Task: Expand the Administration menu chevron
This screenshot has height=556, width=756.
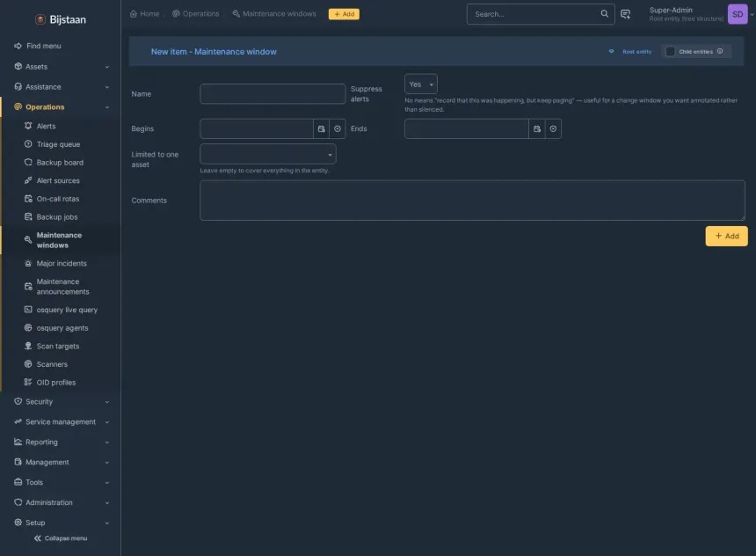Action: [107, 502]
